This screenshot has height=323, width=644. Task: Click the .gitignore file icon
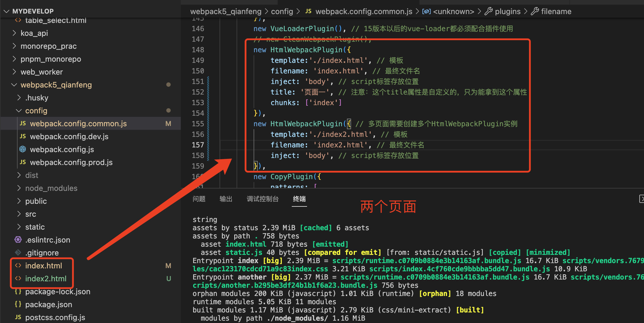[x=18, y=253]
